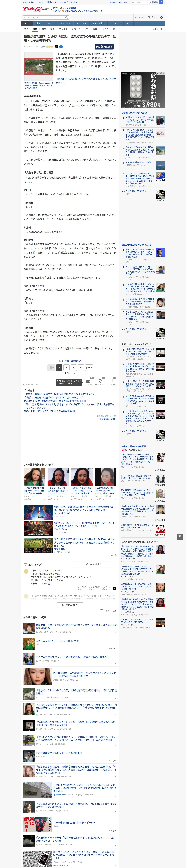This screenshot has height=868, width=186.
Task: Open the 佐藤栞里 recommended article
Action: [x=76, y=626]
